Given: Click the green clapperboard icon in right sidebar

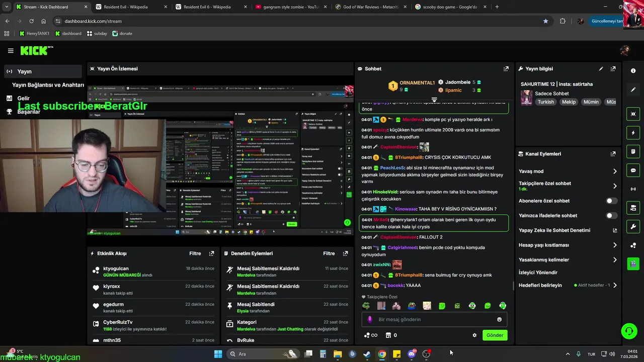Looking at the screenshot, I should tap(633, 263).
